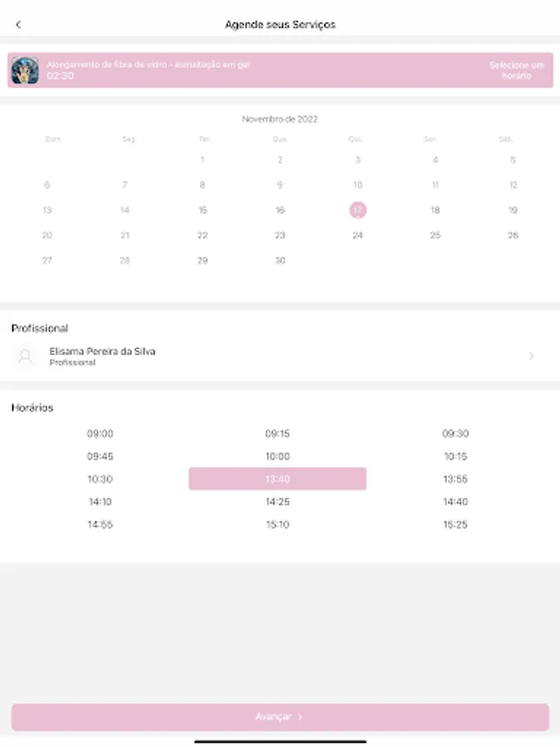Go back using the top-left arrow
Viewport: 560px width, 747px height.
tap(18, 25)
